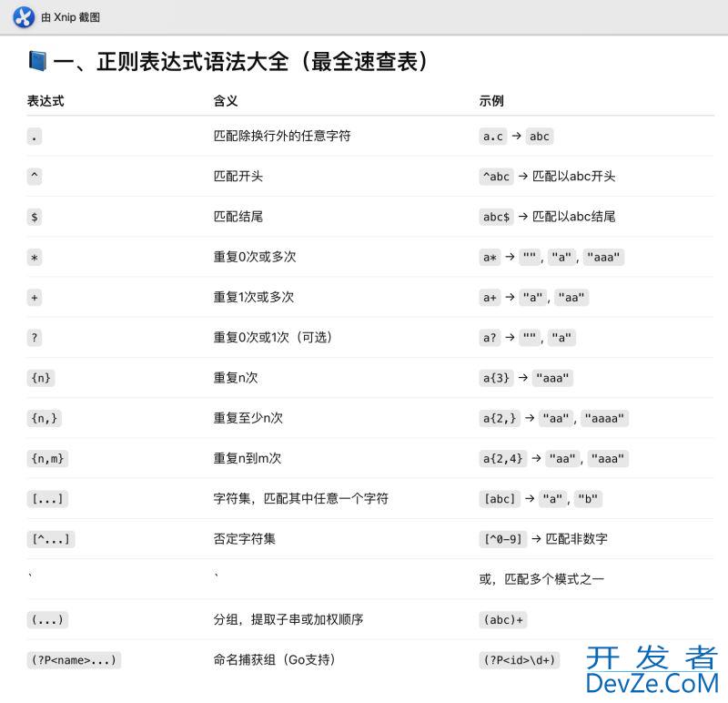Click the '示例' column header
Screen dimensions: 728x703
click(491, 101)
